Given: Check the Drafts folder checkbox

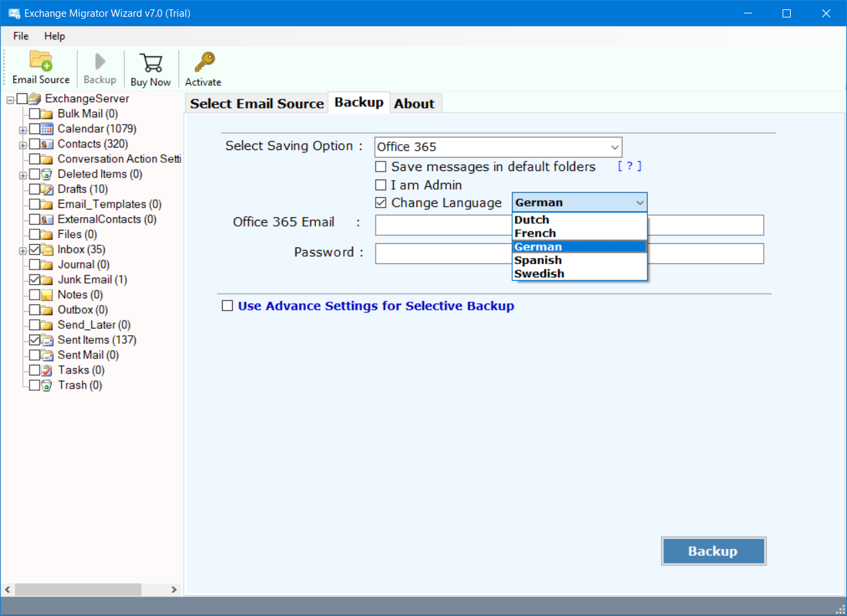Looking at the screenshot, I should coord(35,189).
